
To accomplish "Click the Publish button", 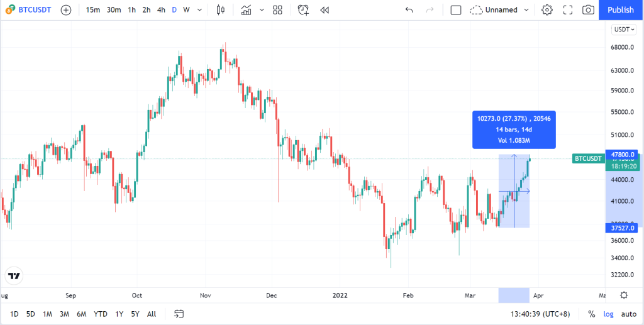I will click(621, 10).
